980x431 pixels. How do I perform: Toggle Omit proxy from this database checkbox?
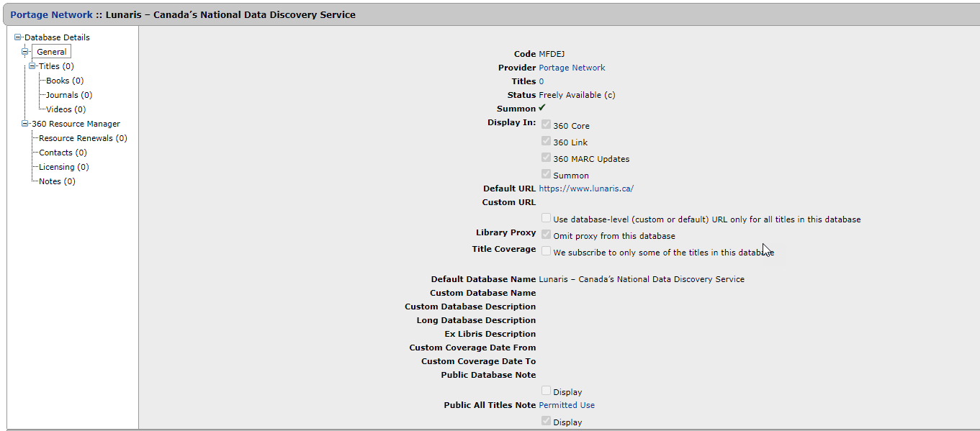pos(547,235)
